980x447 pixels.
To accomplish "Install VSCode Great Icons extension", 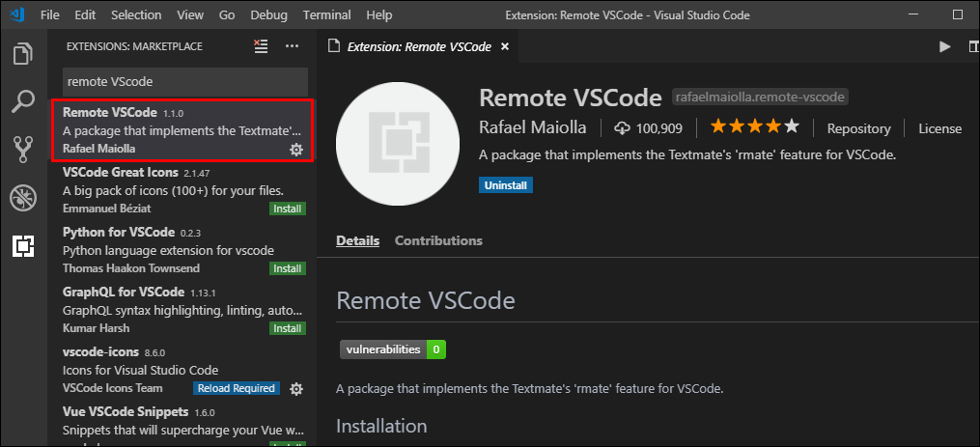I will (288, 209).
